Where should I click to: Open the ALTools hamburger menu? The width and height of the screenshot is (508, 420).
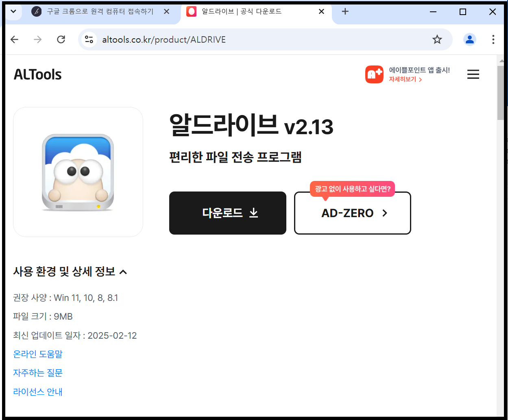[x=473, y=74]
